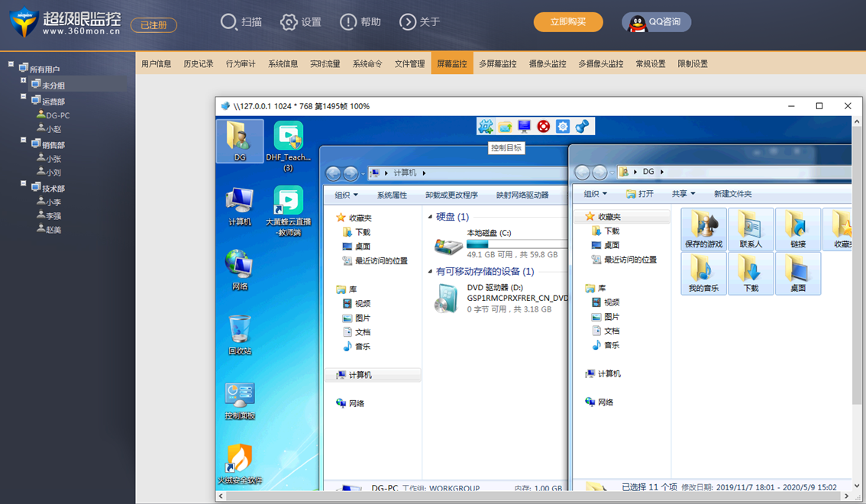The width and height of the screenshot is (866, 504).
Task: Click back arrow in DG explorer window
Action: pos(582,173)
